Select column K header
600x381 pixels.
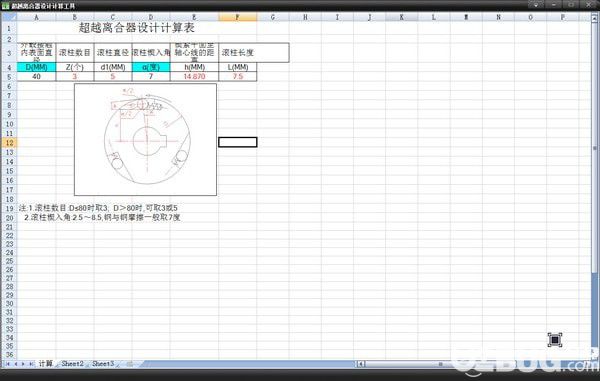click(401, 17)
